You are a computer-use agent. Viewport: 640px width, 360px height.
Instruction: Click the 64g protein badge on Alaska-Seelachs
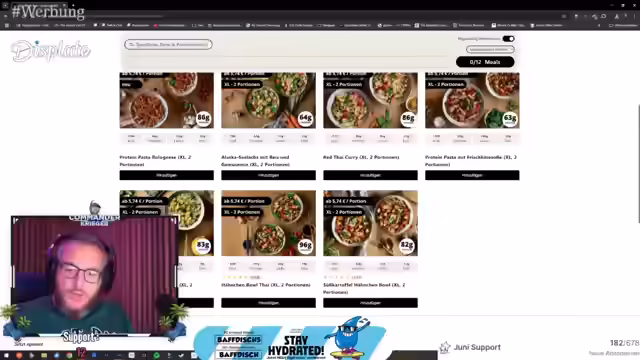[305, 118]
